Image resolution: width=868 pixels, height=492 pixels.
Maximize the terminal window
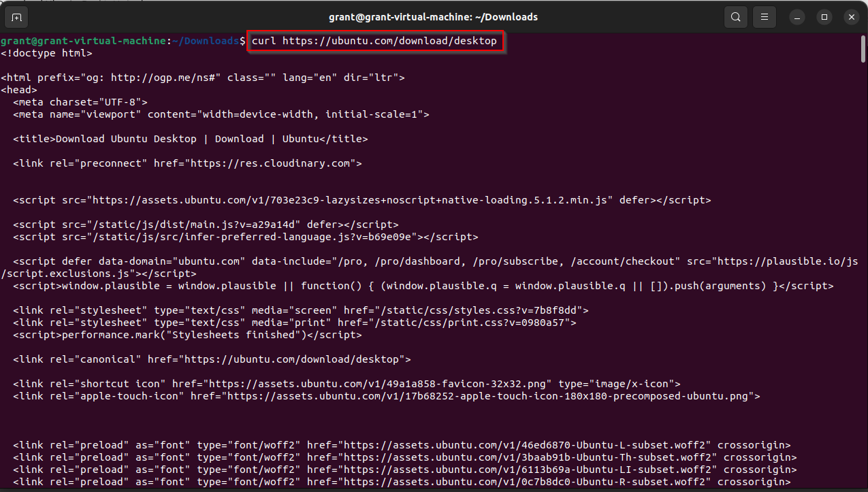[x=824, y=16]
